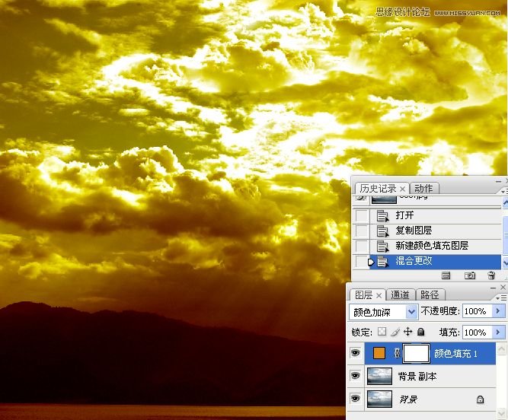
Task: Toggle visibility of the 背景 layer
Action: (356, 399)
